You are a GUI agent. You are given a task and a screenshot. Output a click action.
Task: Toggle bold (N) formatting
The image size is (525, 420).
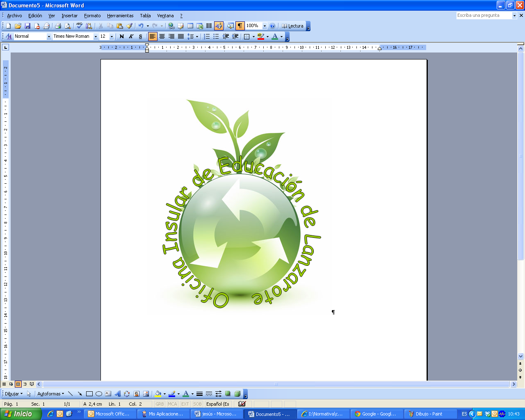tap(121, 37)
